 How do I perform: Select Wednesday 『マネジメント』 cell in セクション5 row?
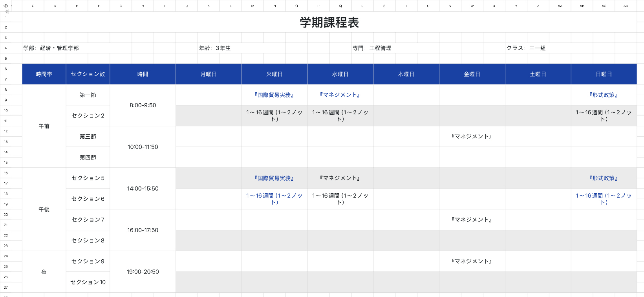(x=340, y=178)
